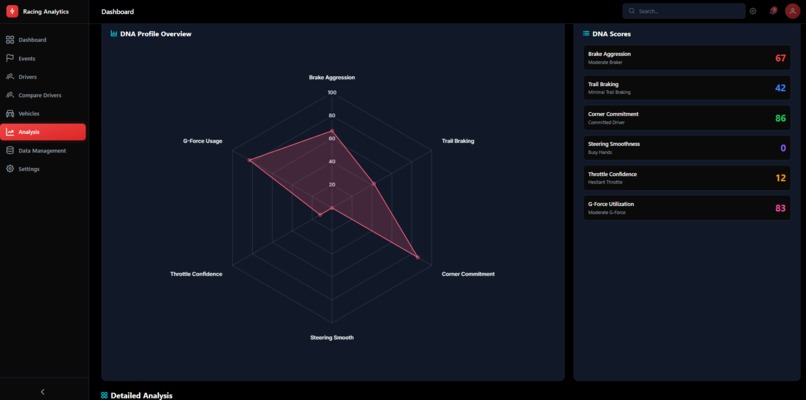Screen dimensions: 806x400
Task: Open settings via top bar gear icon
Action: pyautogui.click(x=753, y=11)
